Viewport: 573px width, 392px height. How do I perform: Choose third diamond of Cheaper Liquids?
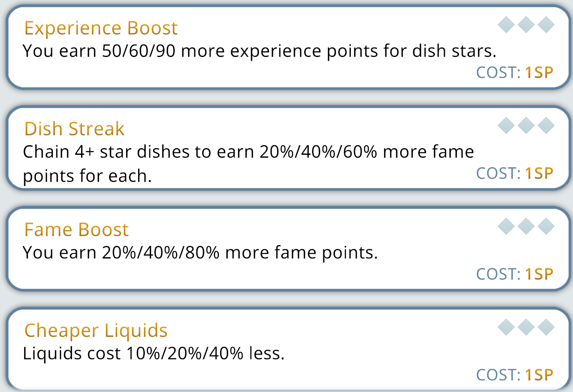pos(546,327)
